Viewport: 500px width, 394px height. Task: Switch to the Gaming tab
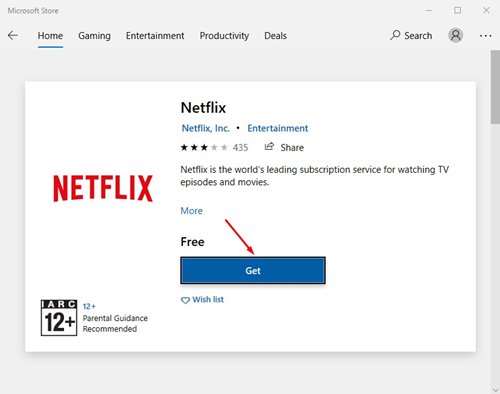(94, 36)
